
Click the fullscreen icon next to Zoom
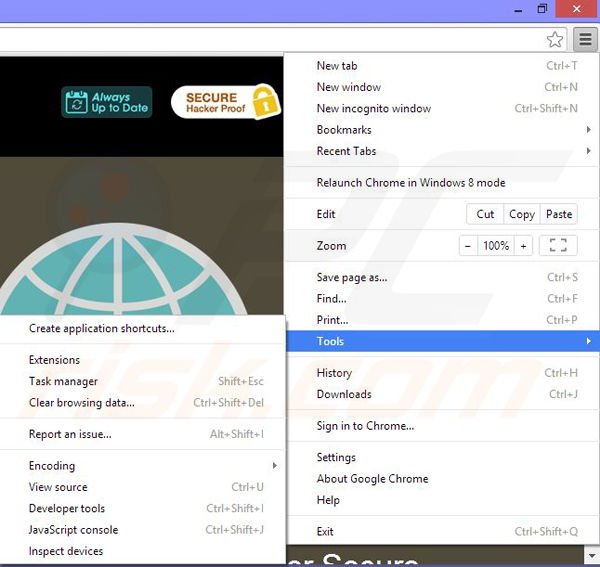click(x=558, y=245)
